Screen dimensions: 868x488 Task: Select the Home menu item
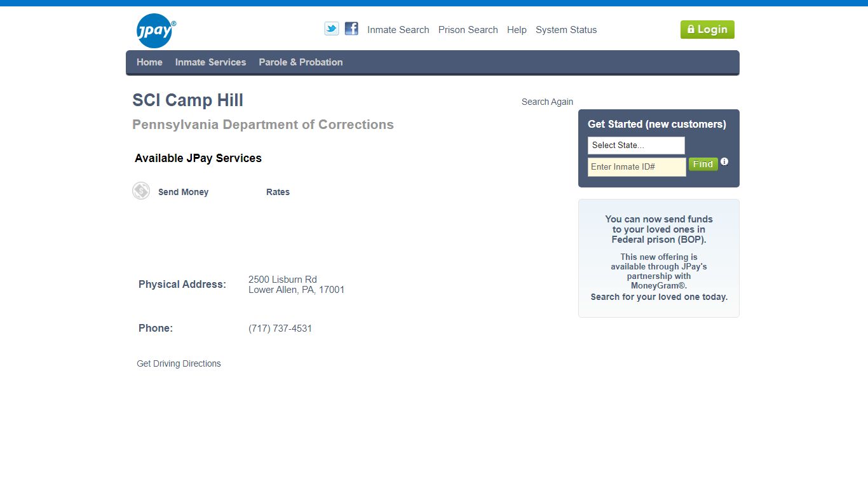[149, 62]
